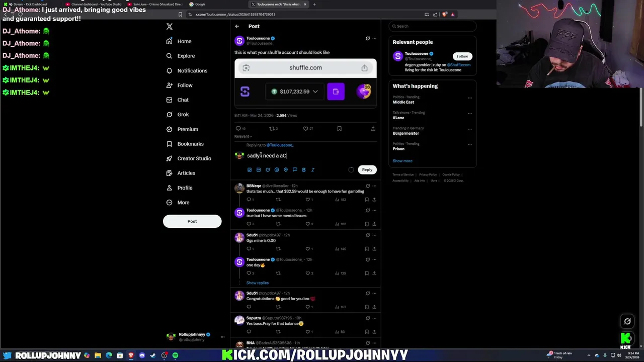Bookmark Saputra's reply
Viewport: 644px width, 362px height.
coord(367,332)
